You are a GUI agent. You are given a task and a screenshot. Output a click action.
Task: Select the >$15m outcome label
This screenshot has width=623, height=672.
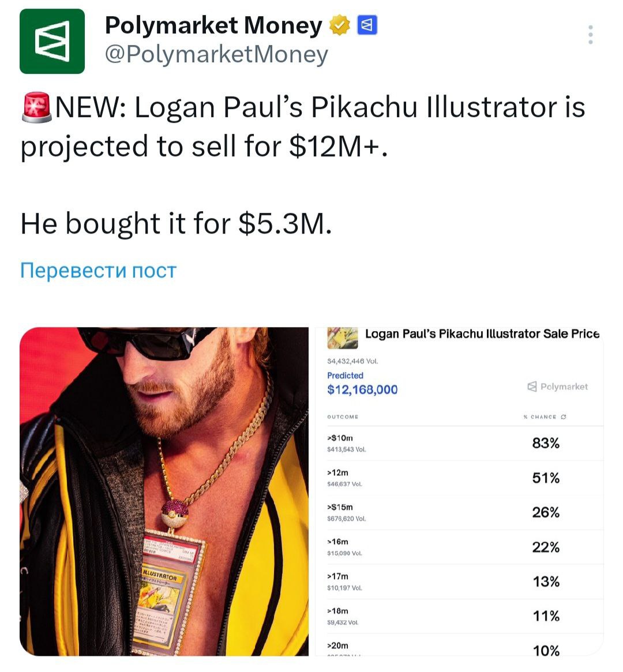coord(340,507)
